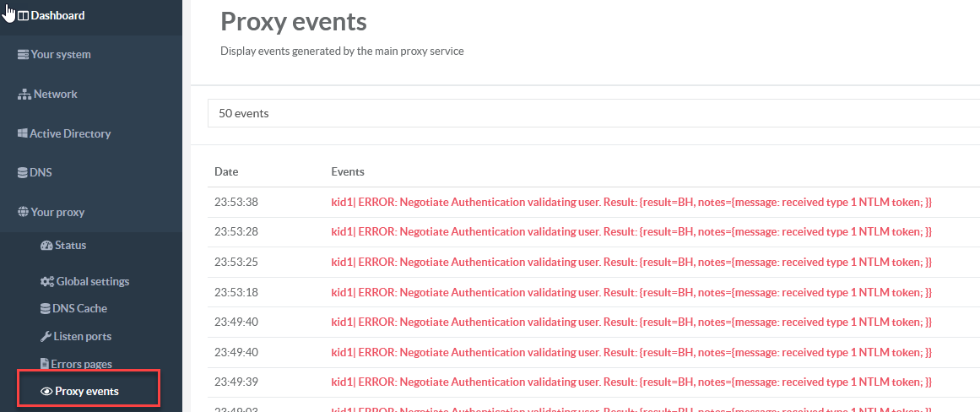Click the Events column header
The width and height of the screenshot is (980, 412).
(x=348, y=171)
